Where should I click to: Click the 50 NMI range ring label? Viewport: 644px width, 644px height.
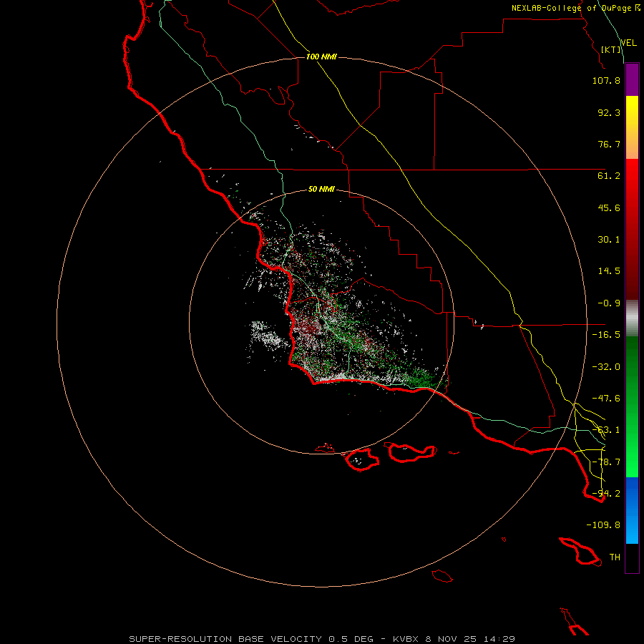coord(321,190)
